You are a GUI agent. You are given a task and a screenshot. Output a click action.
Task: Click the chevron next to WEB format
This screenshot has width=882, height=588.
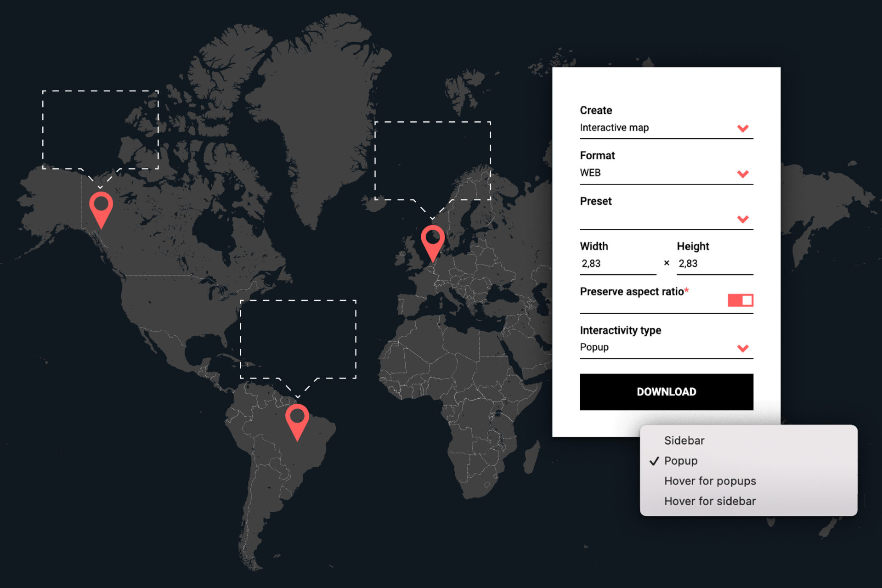tap(744, 174)
